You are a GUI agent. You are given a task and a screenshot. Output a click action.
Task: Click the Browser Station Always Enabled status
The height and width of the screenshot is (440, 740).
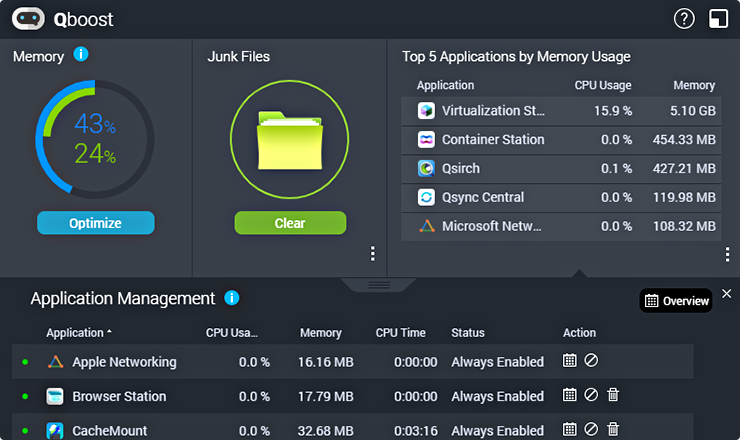497,397
